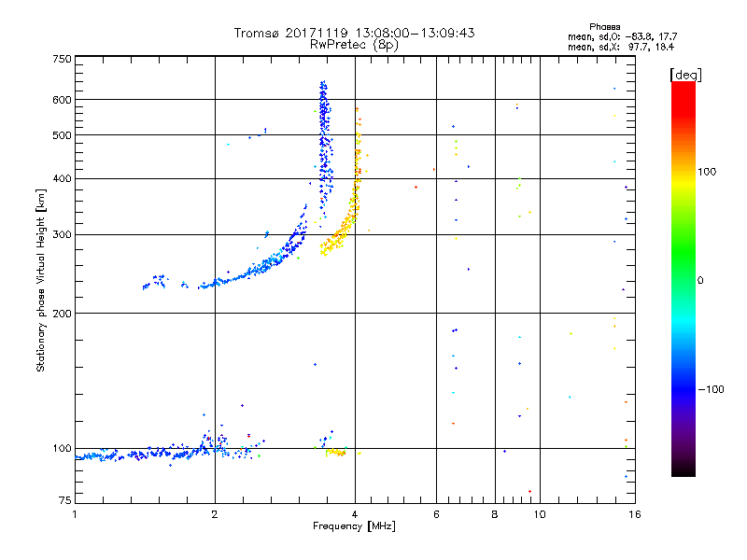The image size is (747, 560).
Task: Click the '300' height axis tick label
Action: tap(62, 235)
